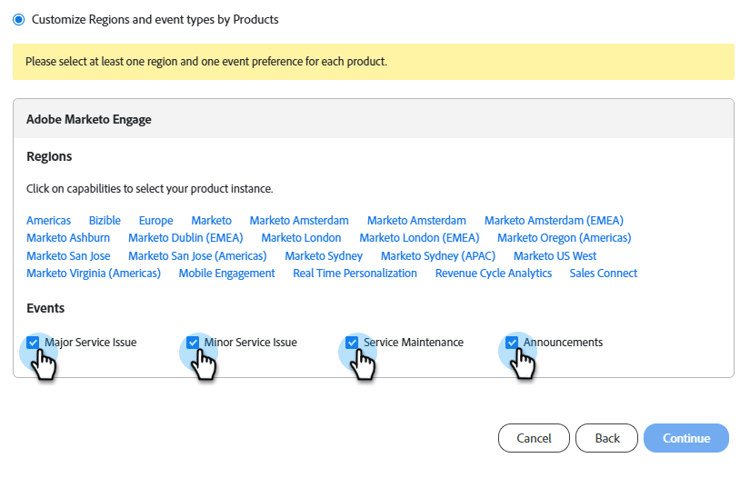Choose the Mobile Engagement capability

[x=226, y=273]
